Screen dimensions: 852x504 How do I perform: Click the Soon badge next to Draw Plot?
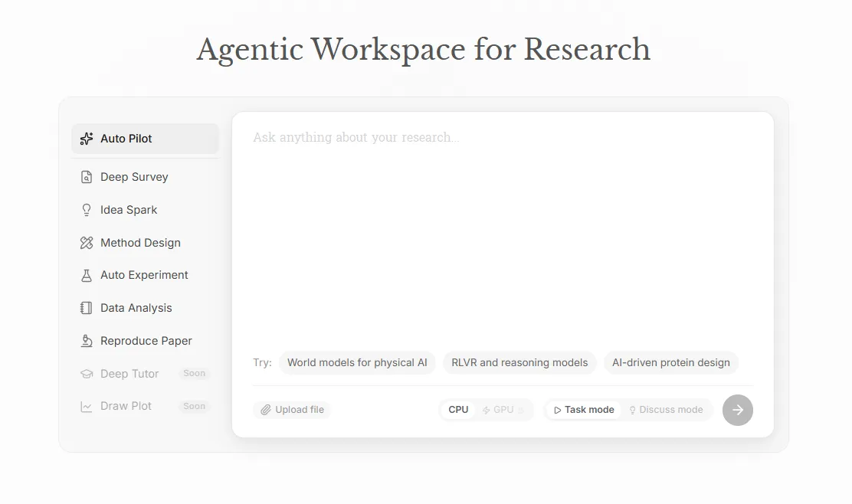[x=194, y=406]
